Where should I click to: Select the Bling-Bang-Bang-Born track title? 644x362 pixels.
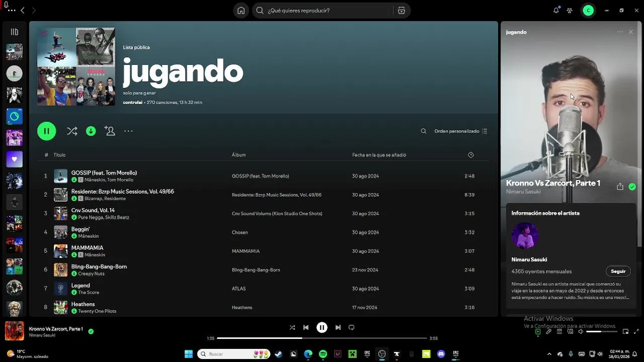pos(99,266)
